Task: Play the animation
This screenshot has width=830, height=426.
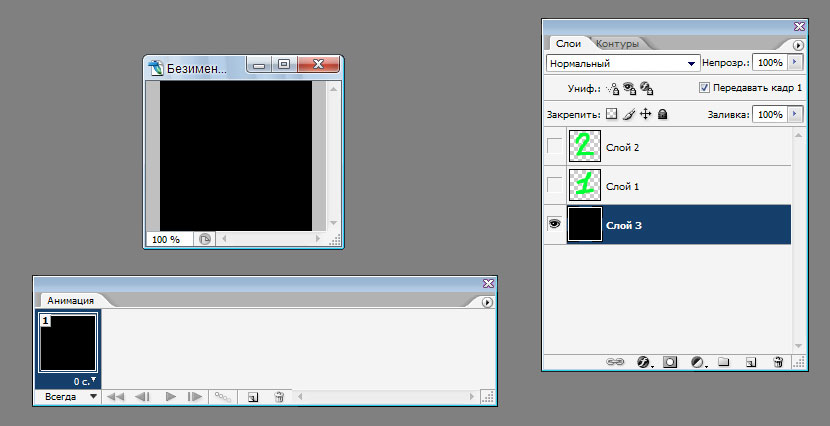Action: (x=171, y=397)
